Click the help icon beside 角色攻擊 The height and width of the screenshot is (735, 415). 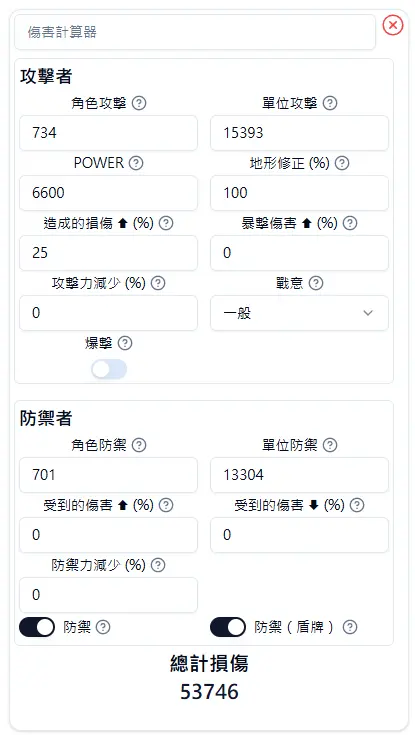(x=139, y=103)
